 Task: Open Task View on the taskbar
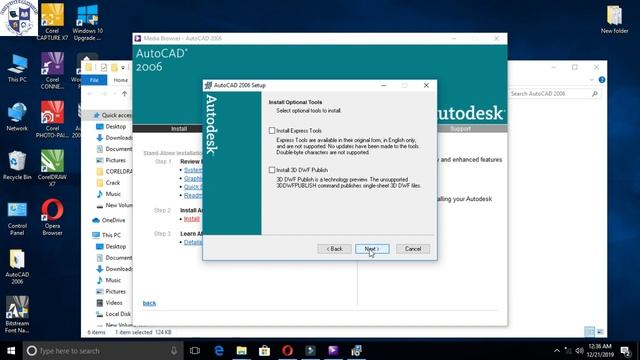tap(195, 351)
